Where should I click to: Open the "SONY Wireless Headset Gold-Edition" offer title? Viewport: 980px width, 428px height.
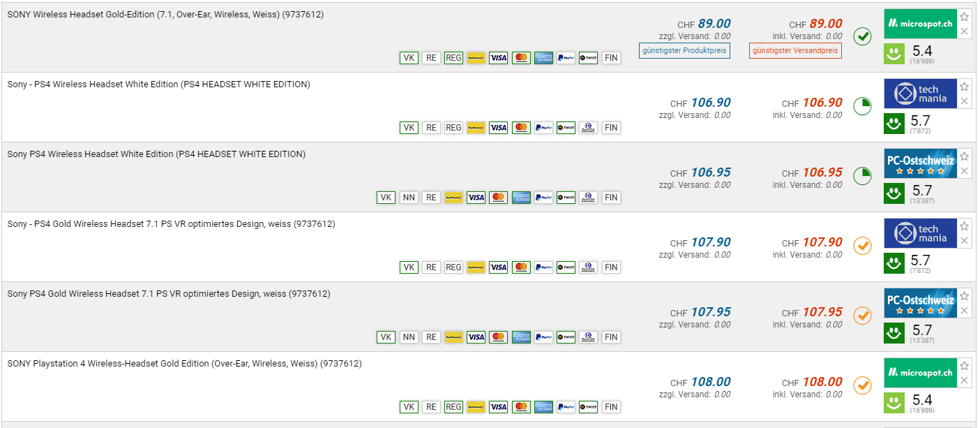click(x=165, y=15)
